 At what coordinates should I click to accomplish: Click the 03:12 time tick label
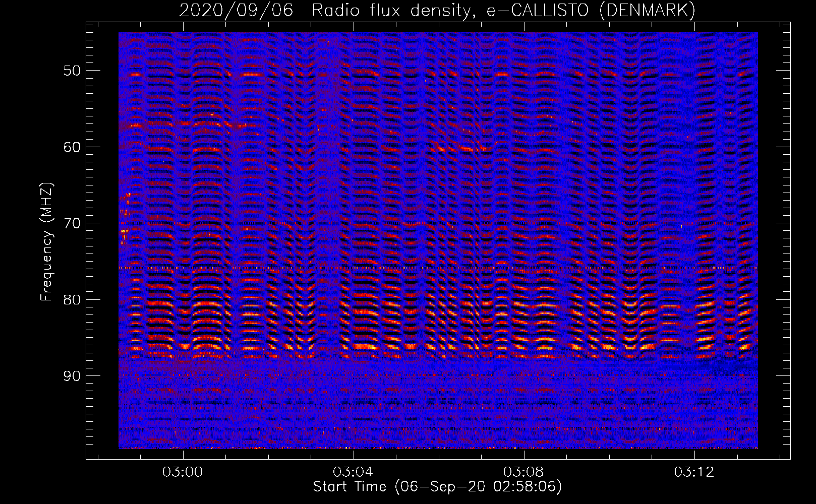pyautogui.click(x=694, y=472)
